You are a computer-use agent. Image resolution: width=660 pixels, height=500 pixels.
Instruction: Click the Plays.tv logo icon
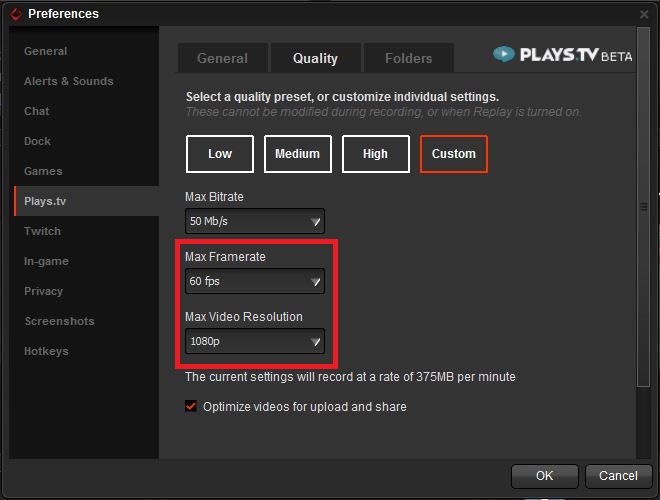point(503,54)
